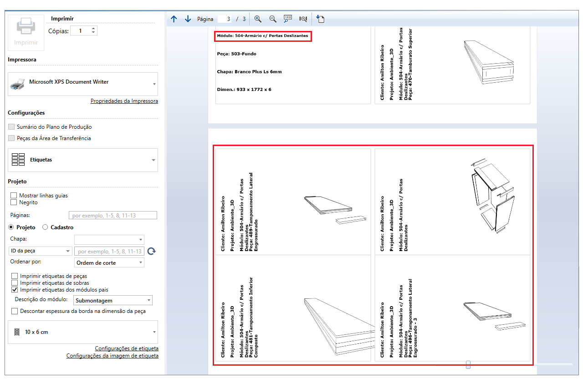Go to the previous page with up arrow

click(x=174, y=19)
